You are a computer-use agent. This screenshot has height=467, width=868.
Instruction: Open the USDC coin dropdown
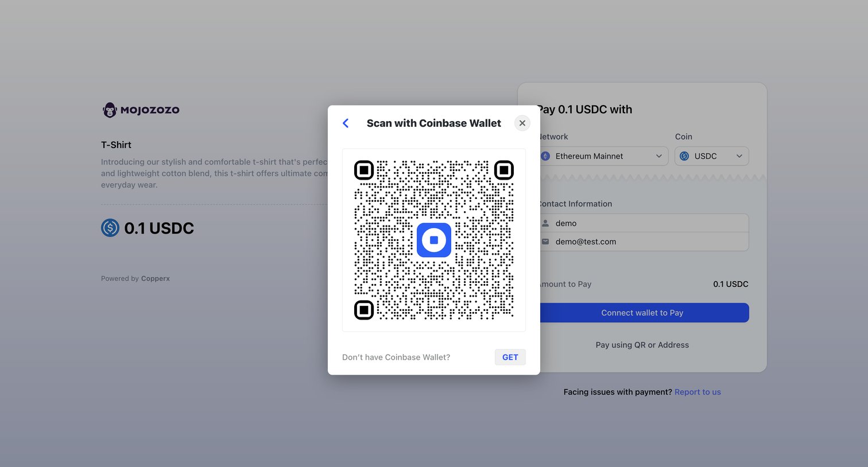click(712, 156)
